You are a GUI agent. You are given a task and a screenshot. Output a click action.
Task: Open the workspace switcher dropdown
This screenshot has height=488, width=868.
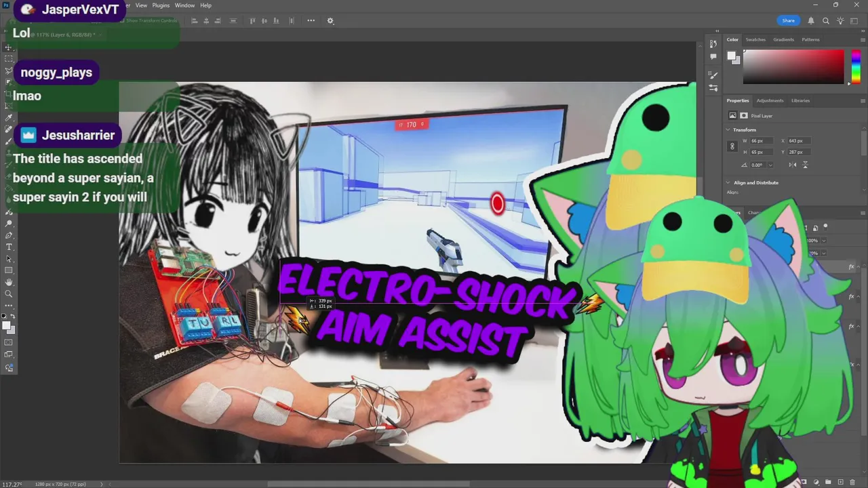[x=855, y=20]
